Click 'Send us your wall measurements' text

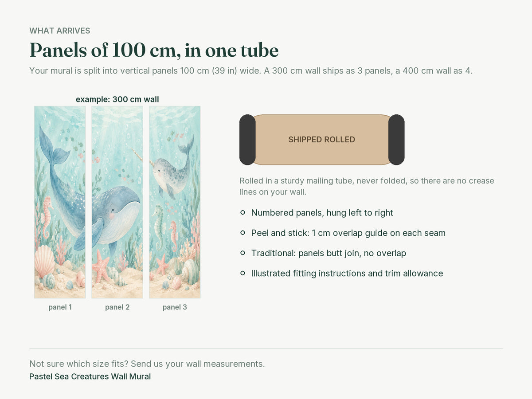(198, 364)
